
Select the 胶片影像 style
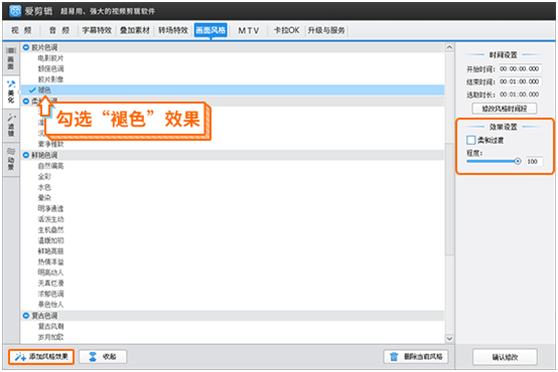[51, 79]
